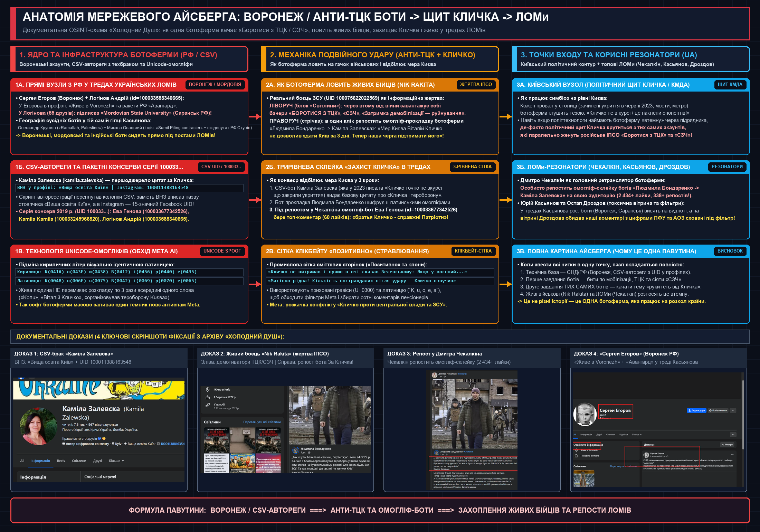This screenshot has height=532, width=760.
Task: Open the chevron dropdown next to Повідомлення
Action: 733,410
